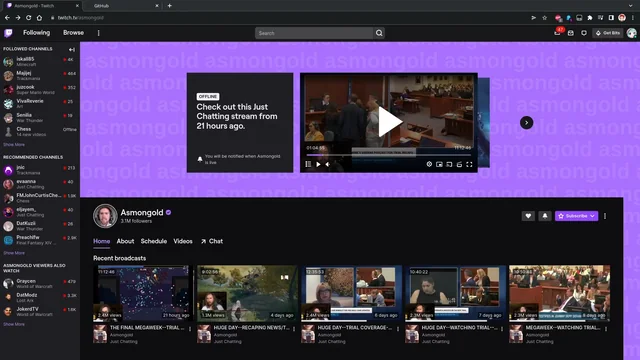640x360 pixels.
Task: Open the Twitch user avatar menu
Action: [631, 33]
